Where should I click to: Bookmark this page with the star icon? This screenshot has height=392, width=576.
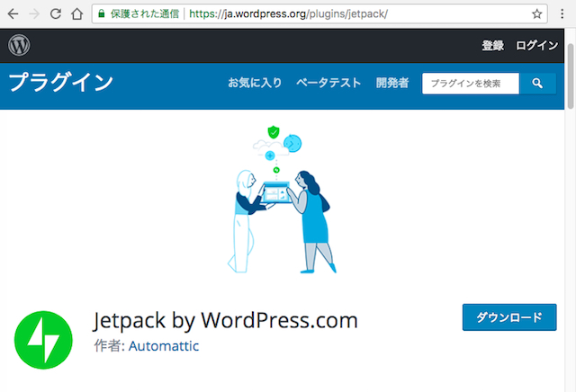coord(537,14)
